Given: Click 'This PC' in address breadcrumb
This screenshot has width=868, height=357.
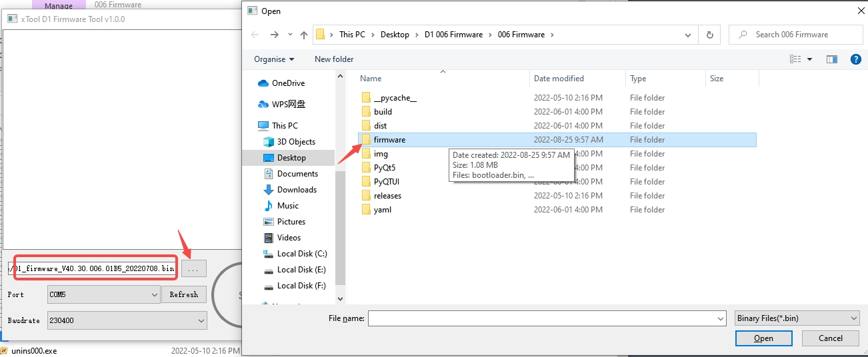Looking at the screenshot, I should pyautogui.click(x=352, y=35).
